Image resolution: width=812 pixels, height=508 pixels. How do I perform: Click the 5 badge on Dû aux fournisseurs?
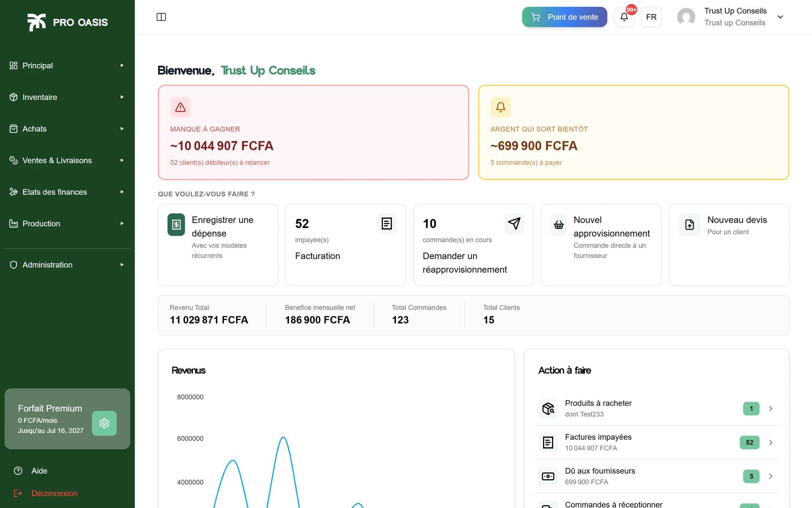(751, 476)
